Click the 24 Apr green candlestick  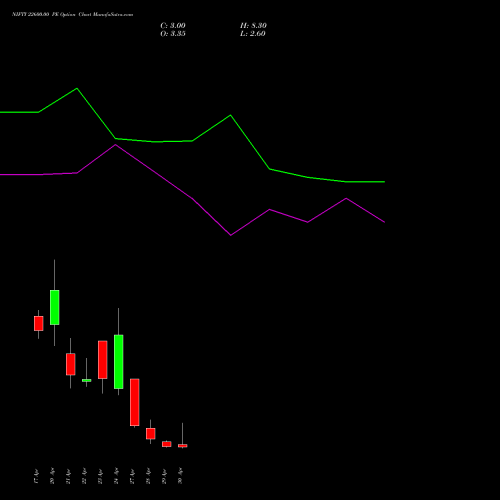click(x=119, y=362)
